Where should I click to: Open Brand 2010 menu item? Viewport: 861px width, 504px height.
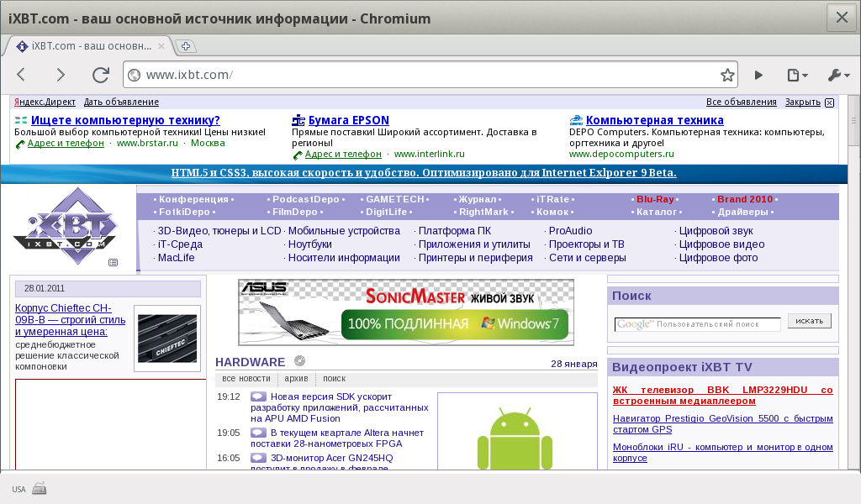pyautogui.click(x=745, y=199)
